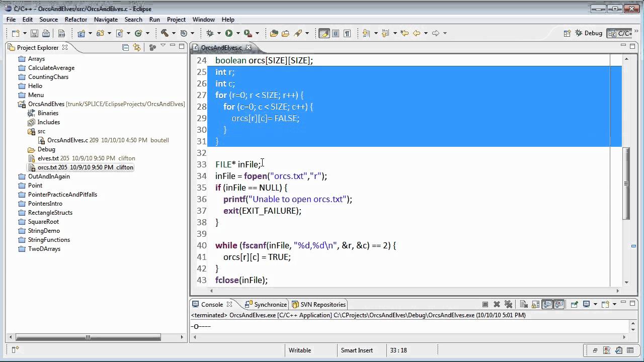
Task: Switch to the SVN Repositories tab
Action: (x=318, y=305)
